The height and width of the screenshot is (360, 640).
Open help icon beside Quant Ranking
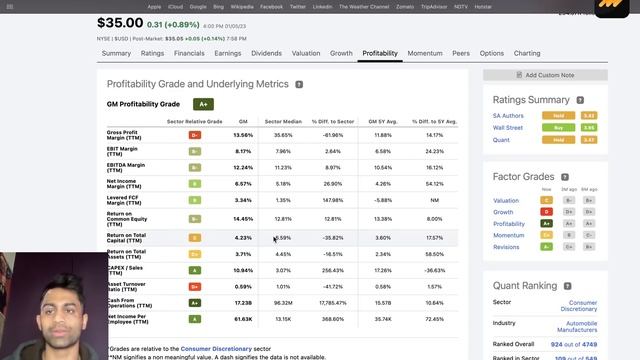(567, 286)
